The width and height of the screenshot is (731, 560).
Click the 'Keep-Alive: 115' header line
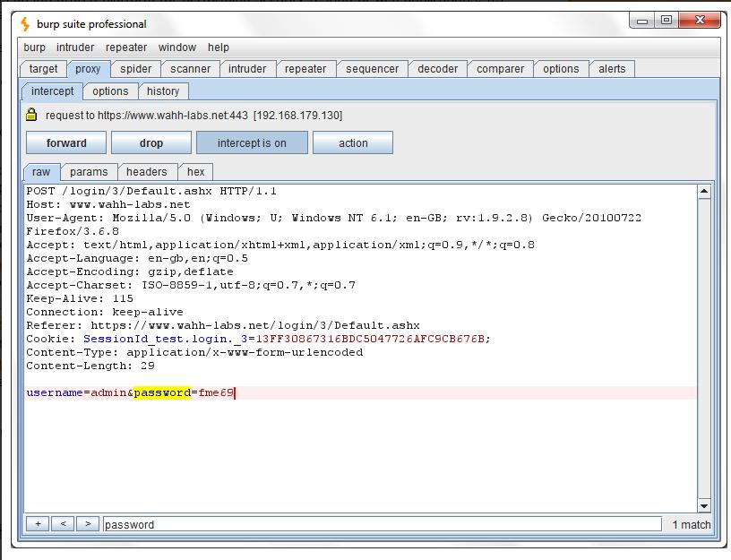click(x=80, y=299)
